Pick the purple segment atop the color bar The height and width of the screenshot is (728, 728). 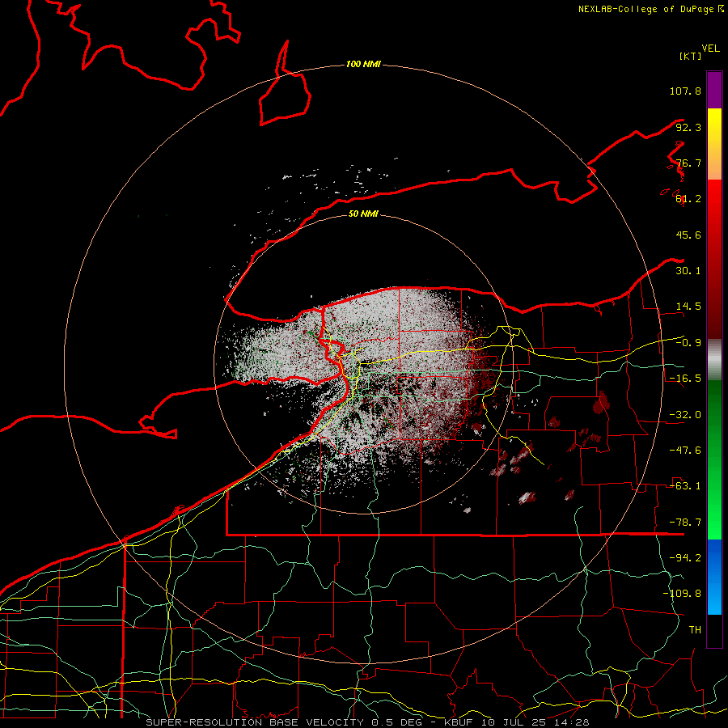pos(714,90)
